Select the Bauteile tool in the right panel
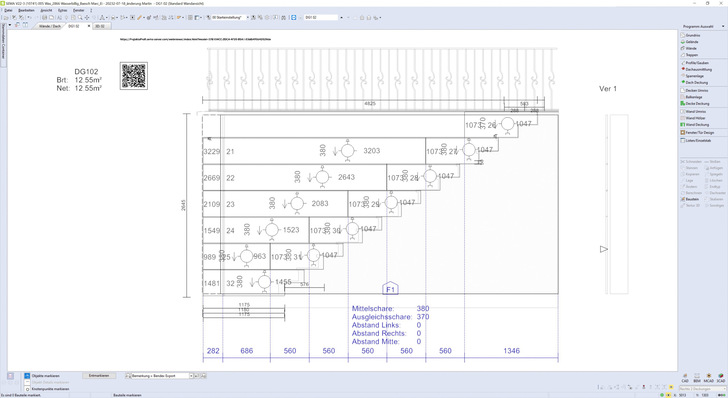The width and height of the screenshot is (728, 398). [690, 199]
